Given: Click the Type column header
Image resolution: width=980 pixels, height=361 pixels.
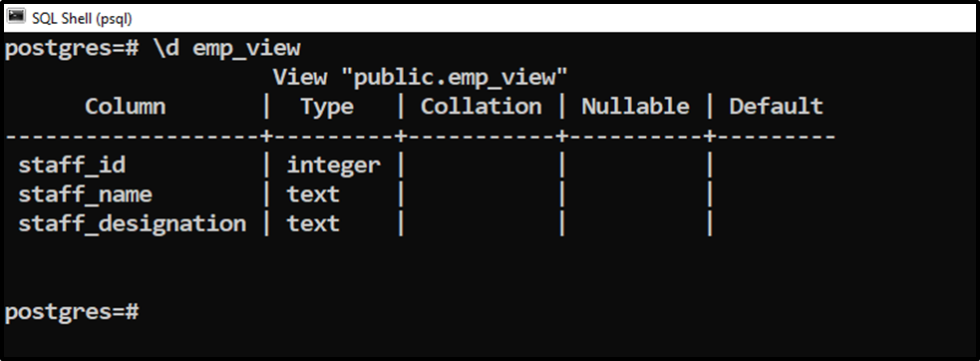Looking at the screenshot, I should pos(327,107).
